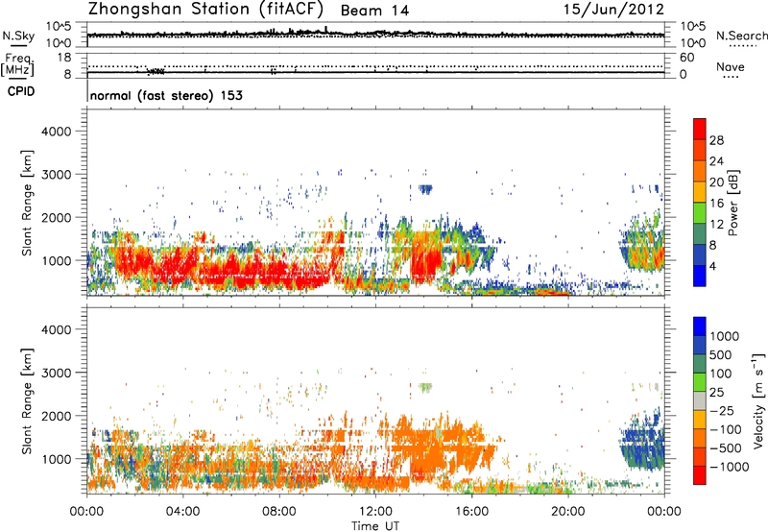Select the 08:00 time tick label
The image size is (768, 532).
coord(279,512)
